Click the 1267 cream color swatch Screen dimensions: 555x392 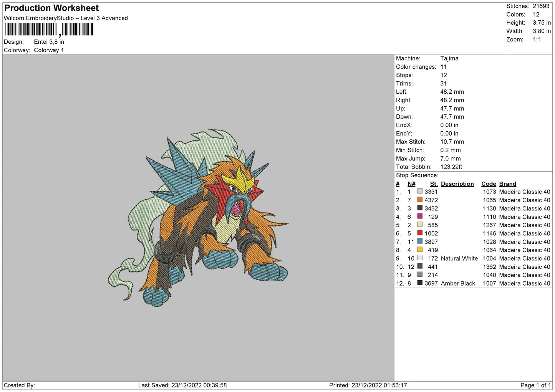pos(420,225)
